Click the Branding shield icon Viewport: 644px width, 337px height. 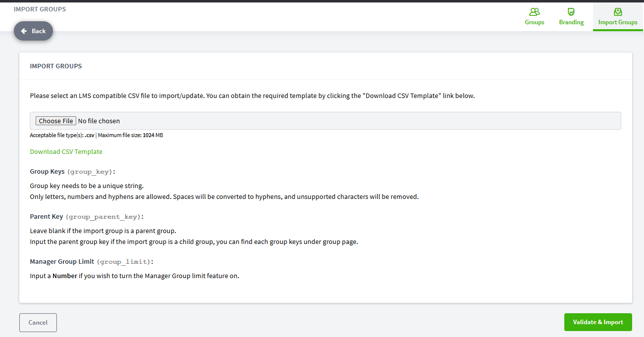coord(571,12)
